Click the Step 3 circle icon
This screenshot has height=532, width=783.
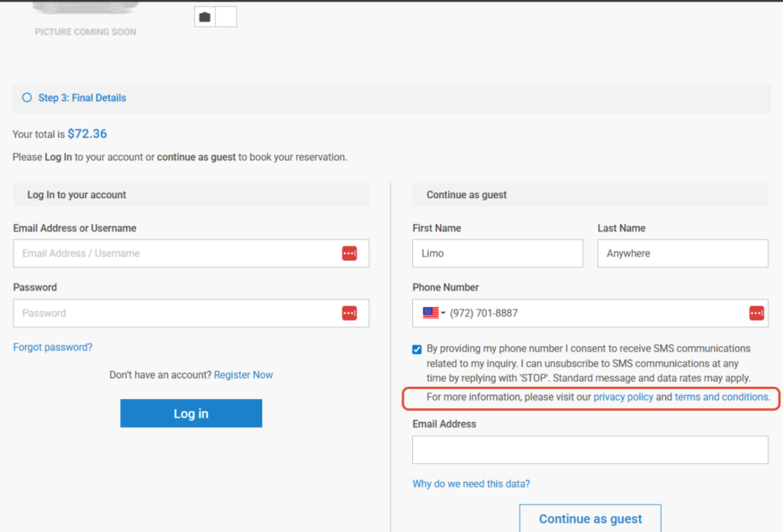(x=27, y=98)
